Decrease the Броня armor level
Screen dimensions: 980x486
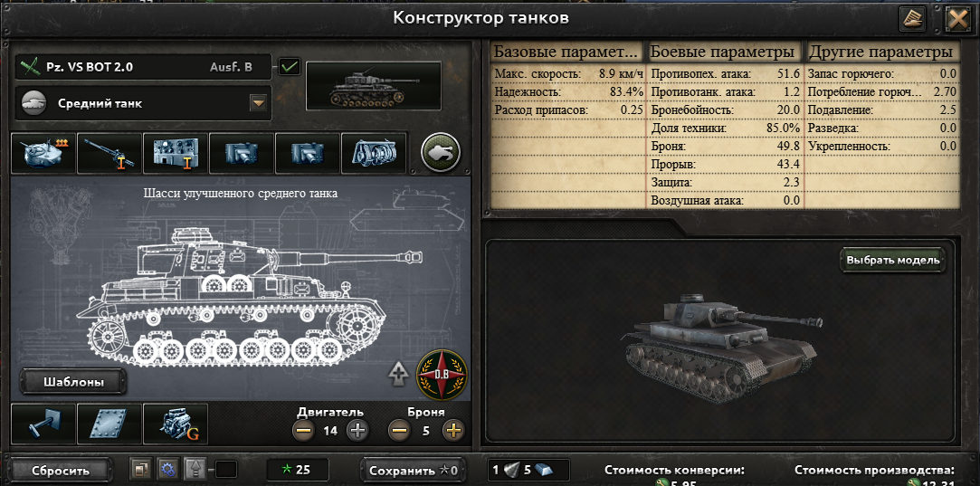[x=399, y=430]
